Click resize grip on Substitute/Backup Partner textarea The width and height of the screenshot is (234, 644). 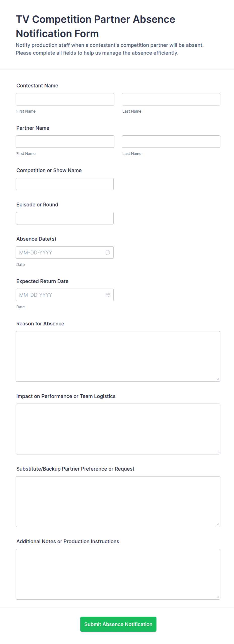(x=218, y=524)
